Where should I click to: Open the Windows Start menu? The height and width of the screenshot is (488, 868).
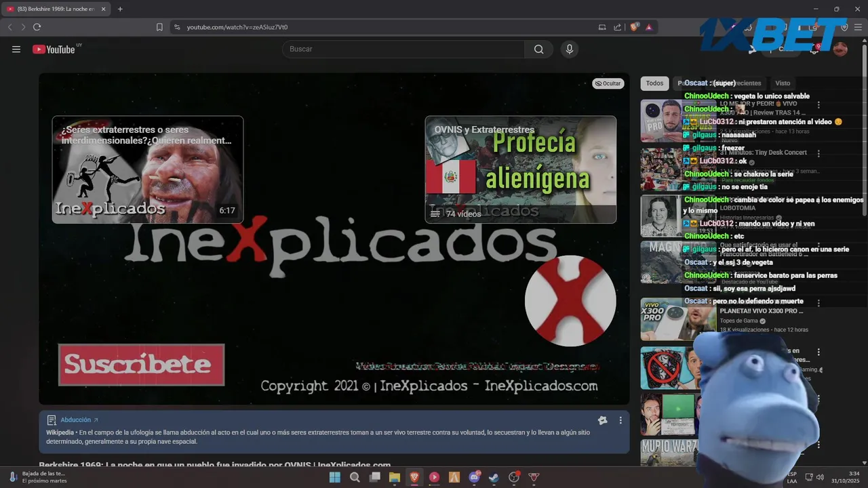pos(335,477)
